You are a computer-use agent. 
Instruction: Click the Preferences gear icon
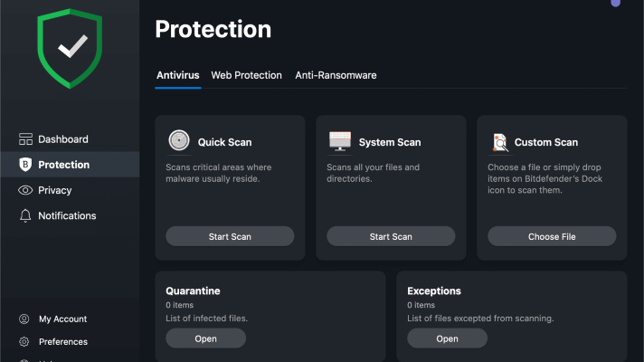pos(24,341)
